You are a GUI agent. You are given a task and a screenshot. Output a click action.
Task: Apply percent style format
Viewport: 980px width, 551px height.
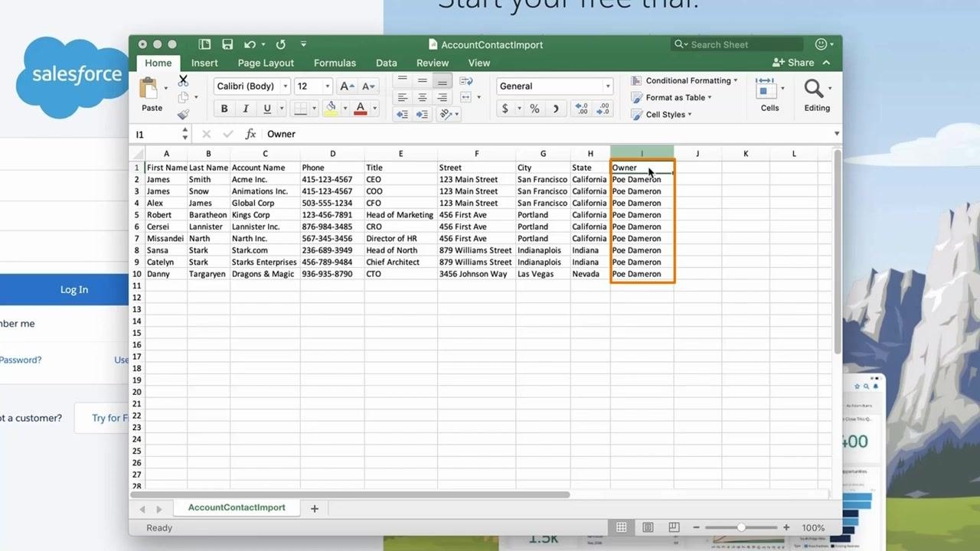[534, 109]
